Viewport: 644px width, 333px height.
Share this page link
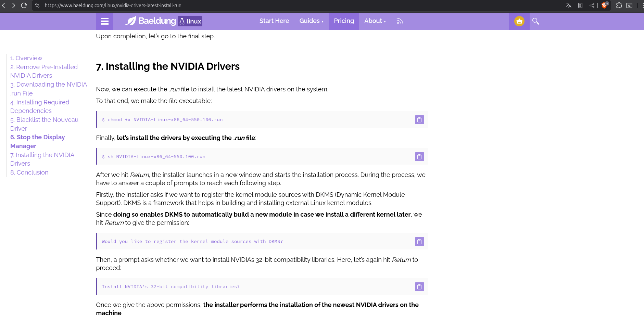point(592,5)
